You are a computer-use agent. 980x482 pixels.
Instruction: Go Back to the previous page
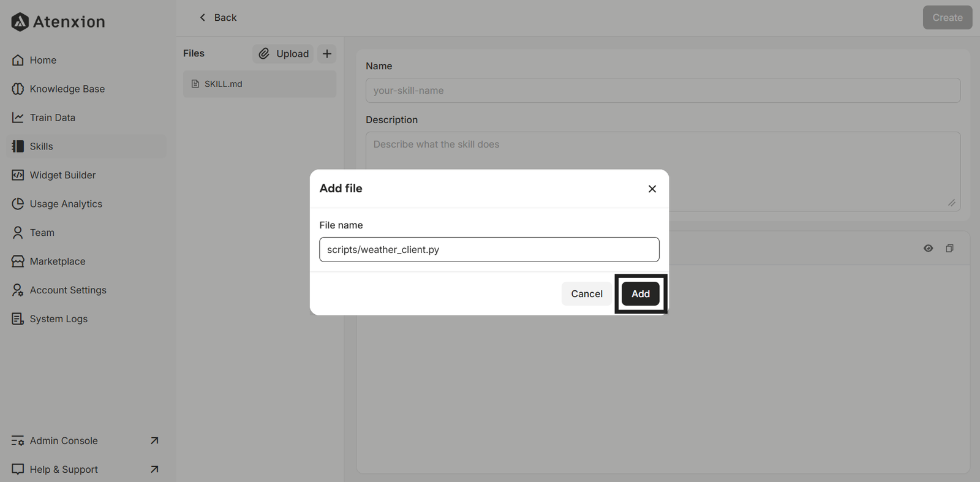pyautogui.click(x=217, y=18)
